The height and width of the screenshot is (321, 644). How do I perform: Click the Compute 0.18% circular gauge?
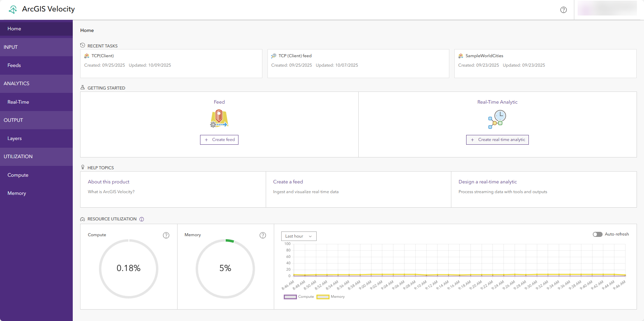click(129, 269)
